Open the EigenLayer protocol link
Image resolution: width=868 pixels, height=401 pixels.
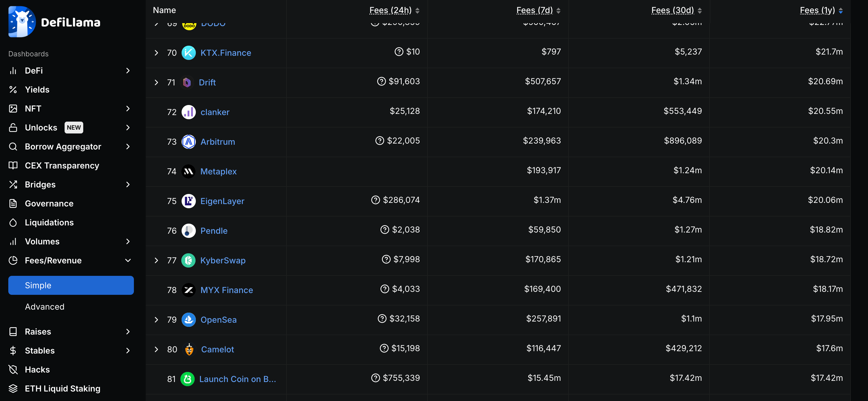222,201
